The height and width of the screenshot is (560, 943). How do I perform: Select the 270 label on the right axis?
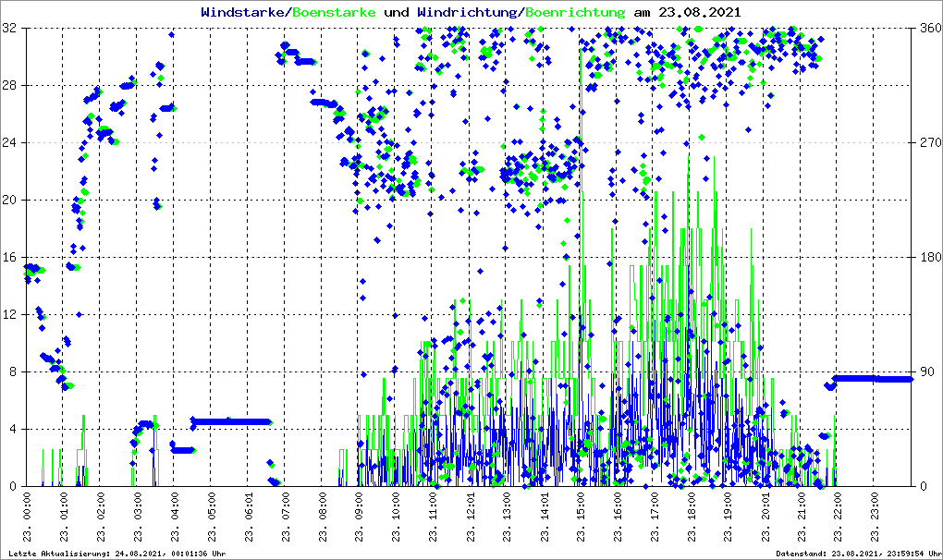(x=929, y=143)
